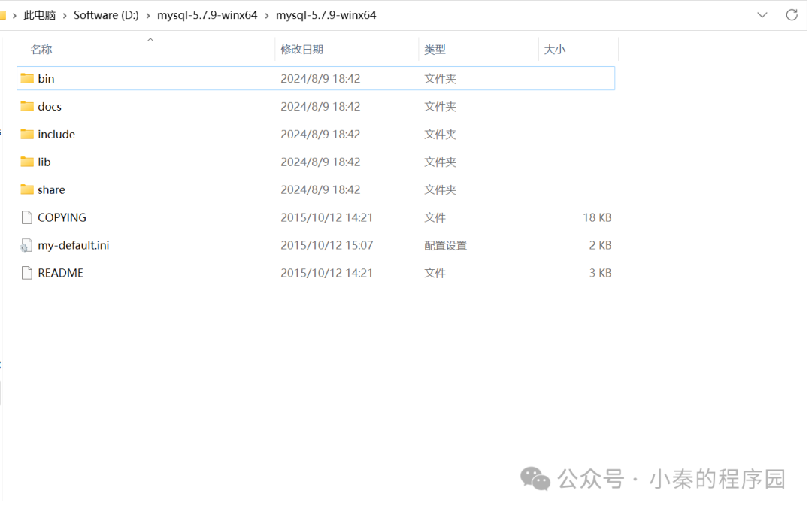Click the share folder icon
Image resolution: width=812 pixels, height=512 pixels.
[x=27, y=189]
